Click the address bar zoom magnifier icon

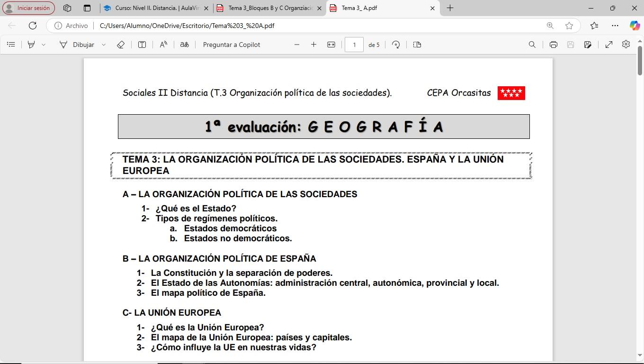pyautogui.click(x=550, y=26)
